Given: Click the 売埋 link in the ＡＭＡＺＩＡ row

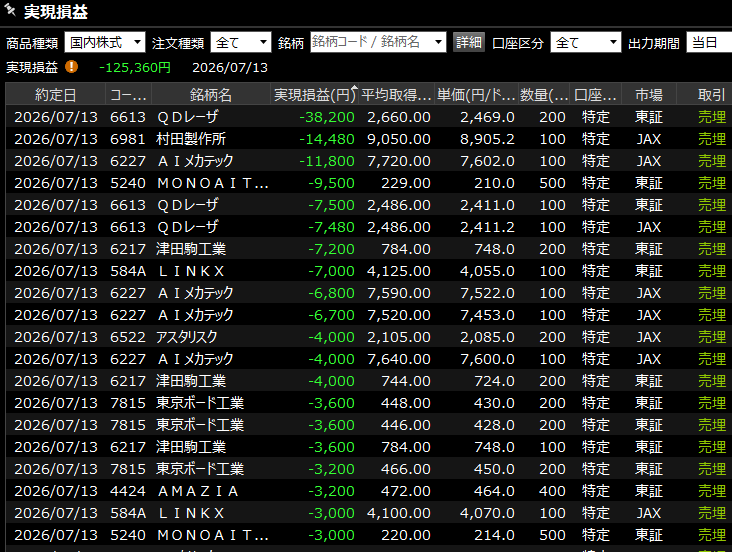Looking at the screenshot, I should click(x=712, y=491).
